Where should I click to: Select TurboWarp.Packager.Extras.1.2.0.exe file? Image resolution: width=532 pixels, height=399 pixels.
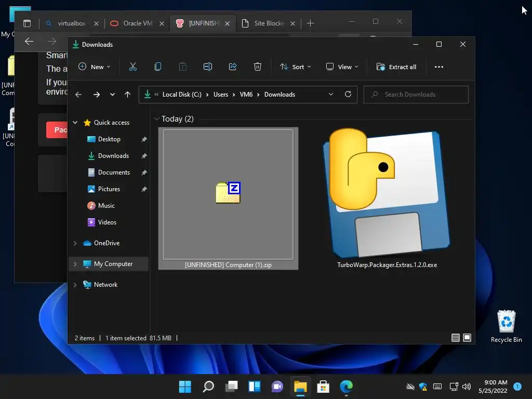coord(387,198)
